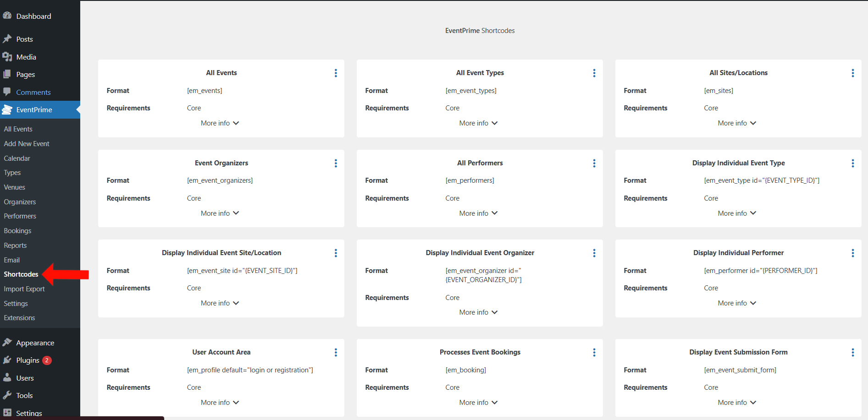Expand More info for Display Individual Event Site/Location
868x420 pixels.
[220, 303]
